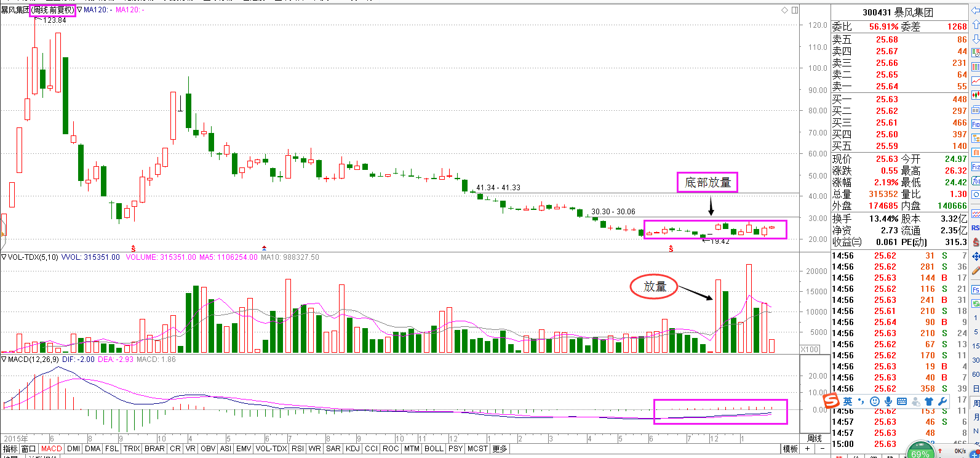Click the line chart icon in right toolbar

[x=976, y=81]
